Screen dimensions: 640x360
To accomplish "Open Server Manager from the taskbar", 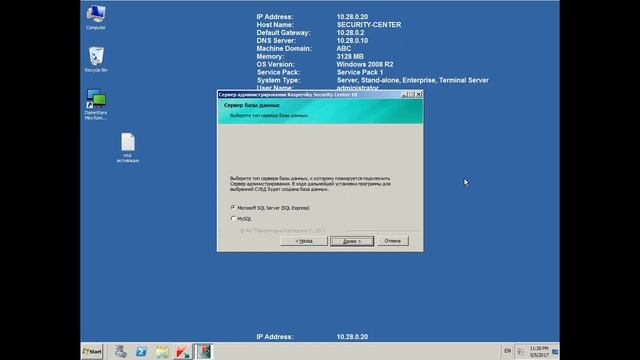I will 120,351.
